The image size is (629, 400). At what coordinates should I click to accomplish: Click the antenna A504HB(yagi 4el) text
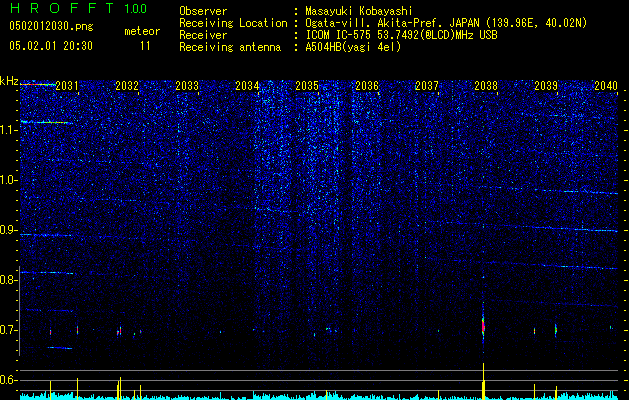353,47
